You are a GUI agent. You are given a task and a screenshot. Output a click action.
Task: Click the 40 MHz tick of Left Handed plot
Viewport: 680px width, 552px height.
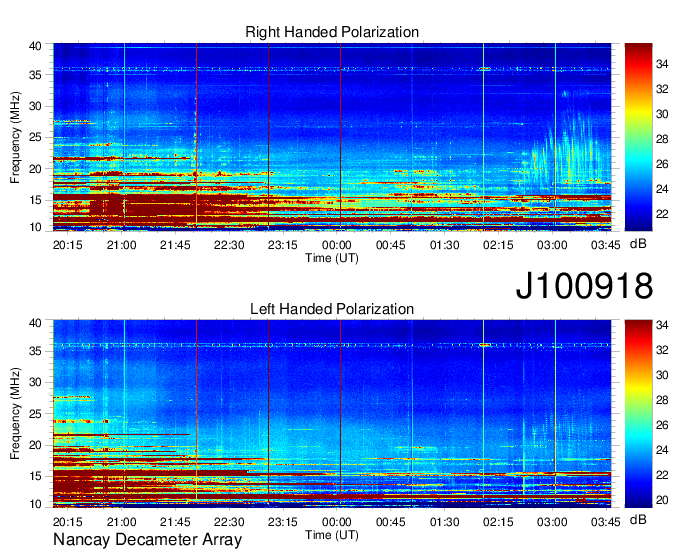point(35,323)
